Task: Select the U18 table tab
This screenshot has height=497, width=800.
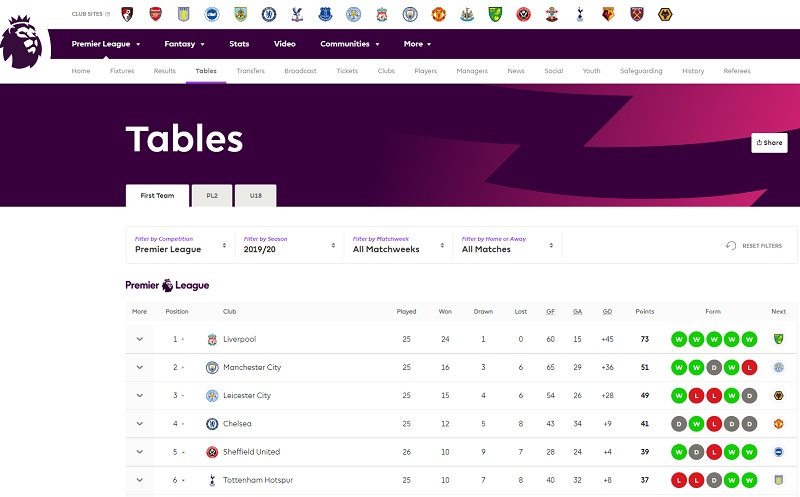Action: (256, 196)
